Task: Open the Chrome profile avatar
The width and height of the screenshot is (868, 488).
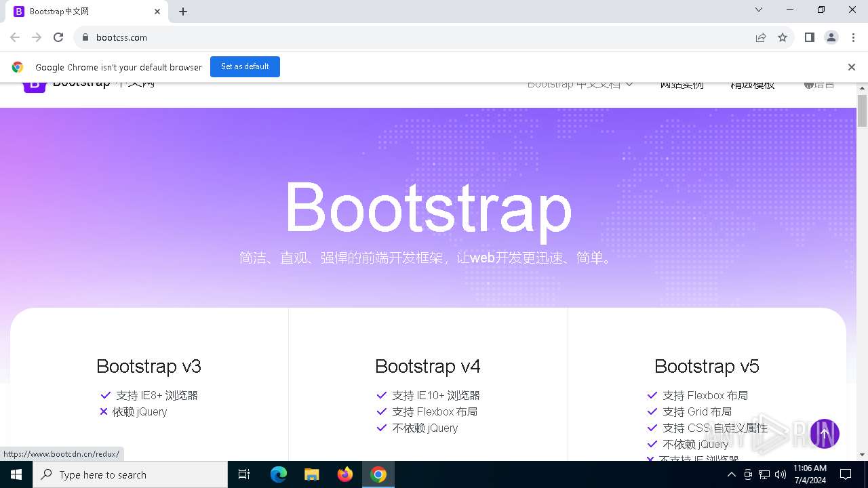Action: (831, 37)
